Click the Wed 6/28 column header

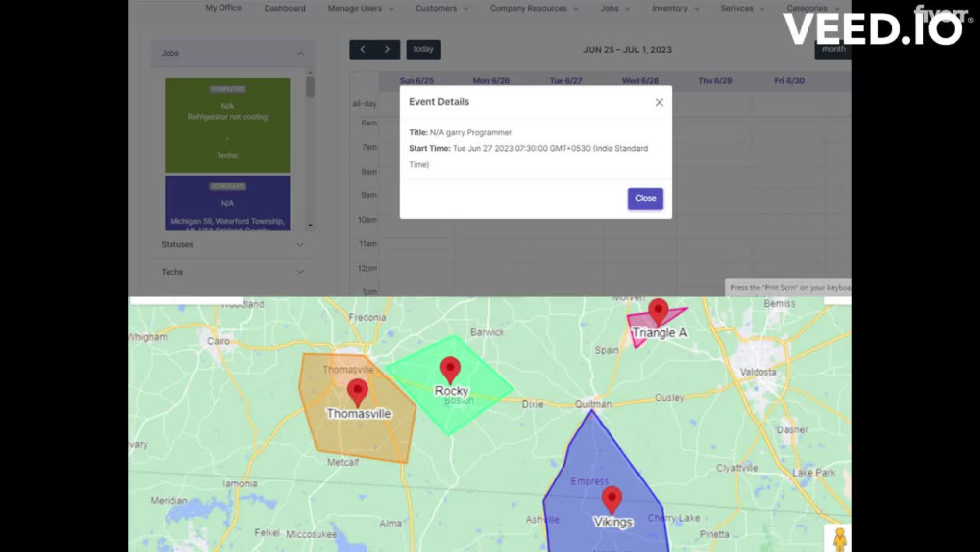pyautogui.click(x=640, y=81)
